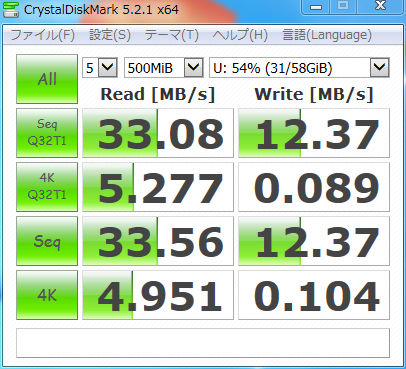Screen dimensions: 406x369
Task: Expand the 500MiB test size dropdown
Action: [194, 68]
